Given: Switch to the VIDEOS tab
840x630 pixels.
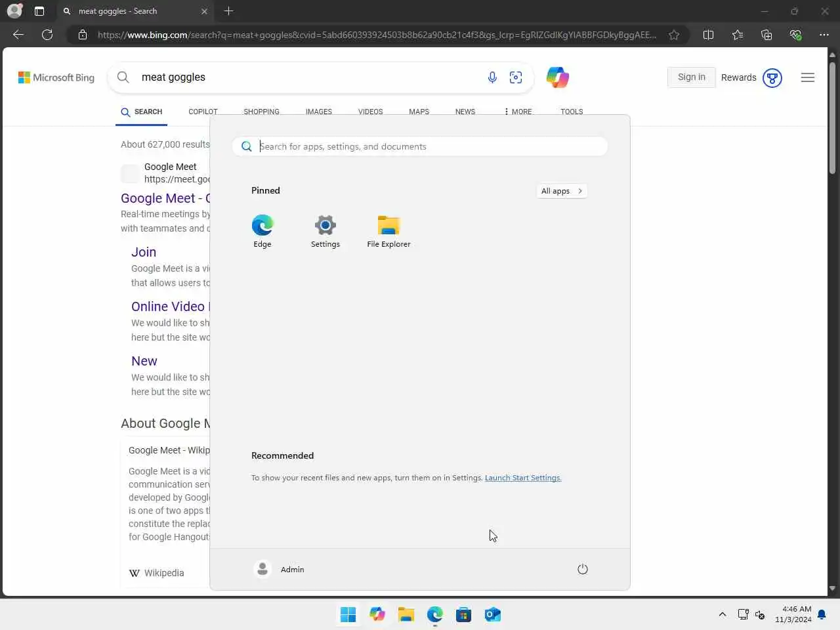Looking at the screenshot, I should 370,112.
